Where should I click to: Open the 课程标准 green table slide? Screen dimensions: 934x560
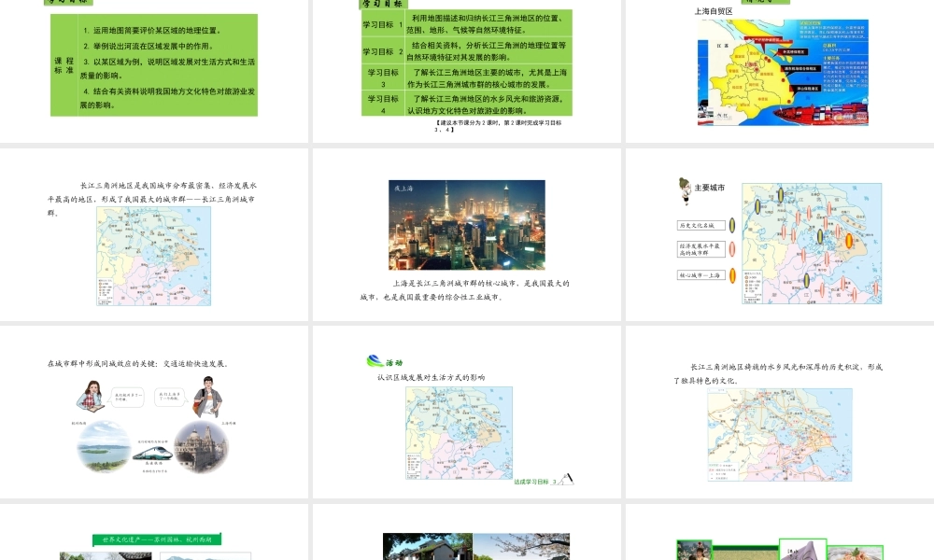pyautogui.click(x=154, y=71)
